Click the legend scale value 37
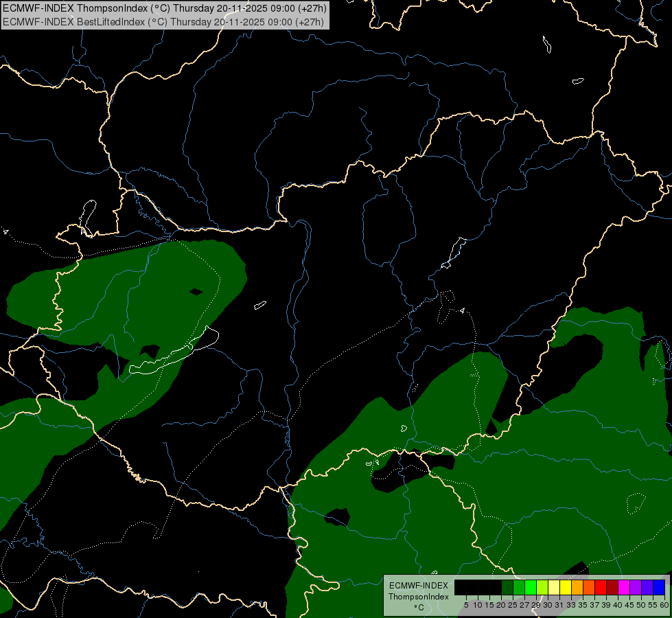Viewport: 672px width, 618px height. point(594,605)
